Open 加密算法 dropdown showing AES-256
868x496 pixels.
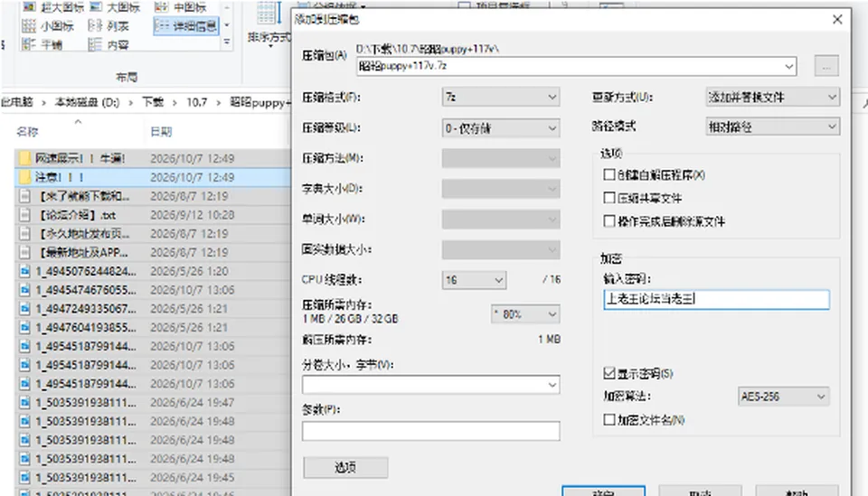point(783,396)
